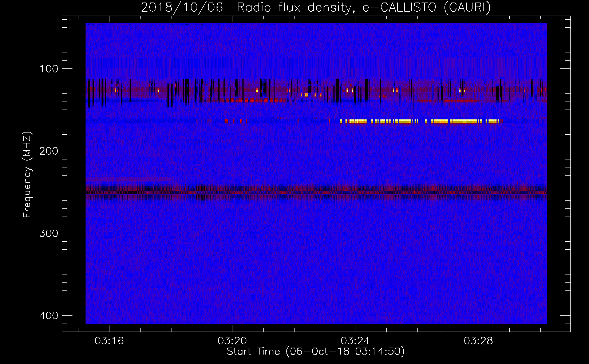Click the "200" frequency tick label
This screenshot has height=364, width=589.
coord(49,151)
